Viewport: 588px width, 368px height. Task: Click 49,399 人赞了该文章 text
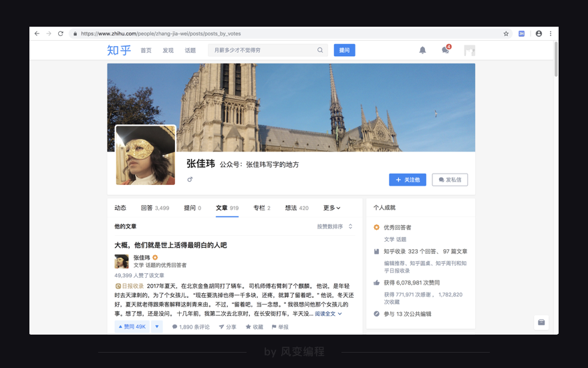coord(139,275)
